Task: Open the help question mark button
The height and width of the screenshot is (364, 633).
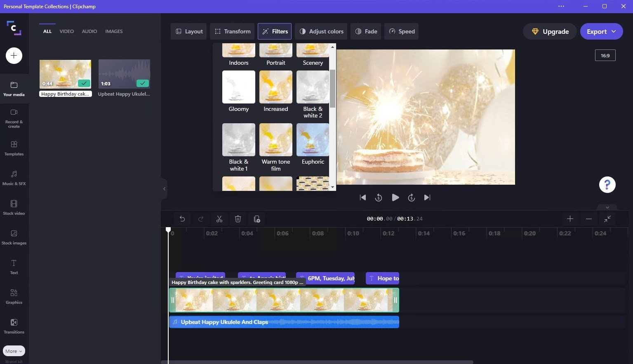Action: click(607, 185)
